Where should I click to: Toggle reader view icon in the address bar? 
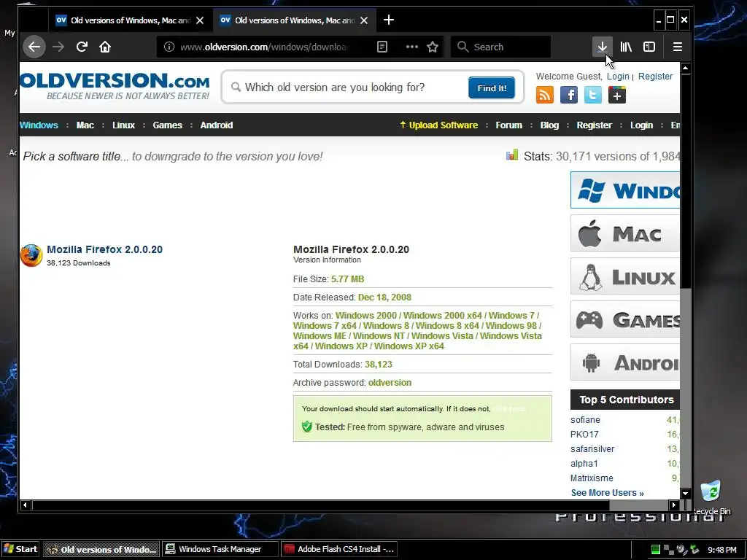[382, 47]
